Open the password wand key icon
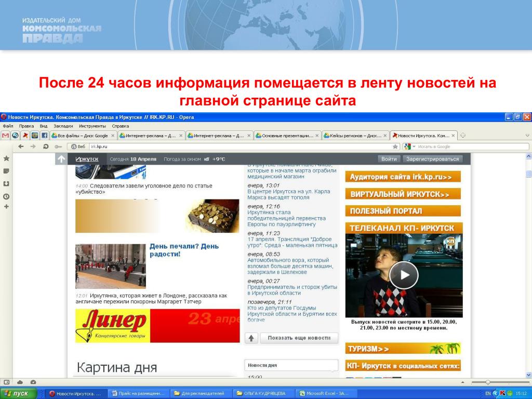The image size is (532, 399). point(58,147)
